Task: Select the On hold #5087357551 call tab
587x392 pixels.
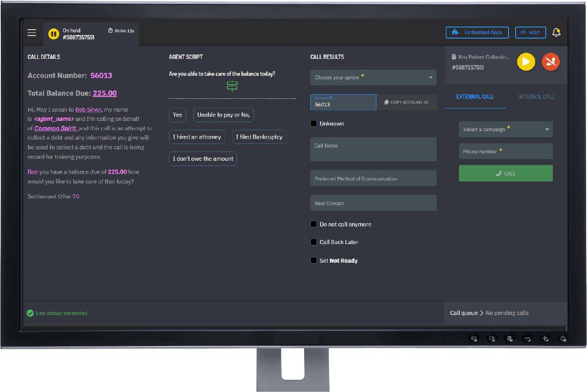Action: pyautogui.click(x=91, y=34)
